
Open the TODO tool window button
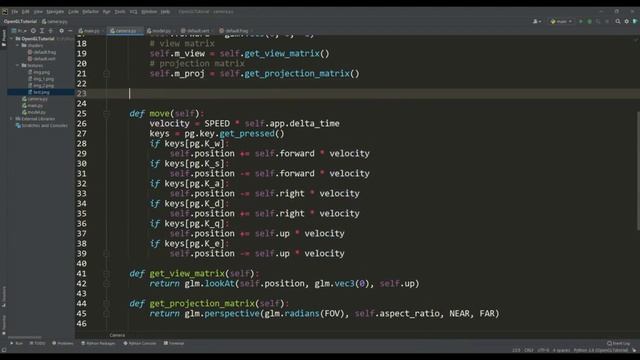38,343
